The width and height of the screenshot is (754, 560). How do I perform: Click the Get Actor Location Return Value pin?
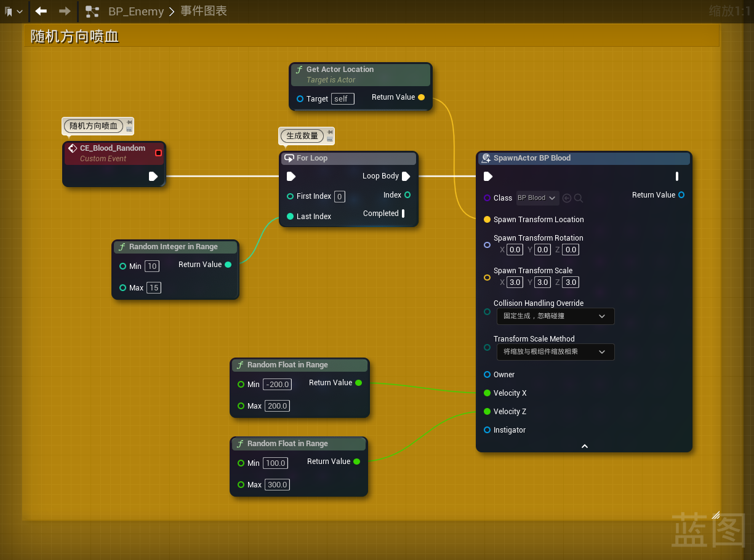(x=421, y=97)
